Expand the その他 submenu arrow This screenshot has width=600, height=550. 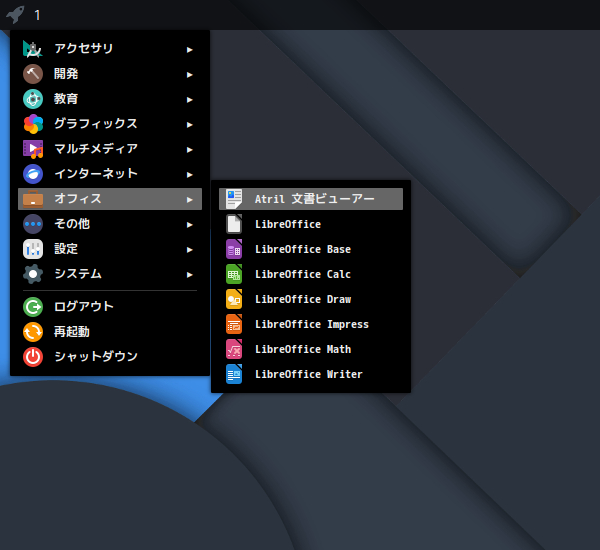pos(189,225)
